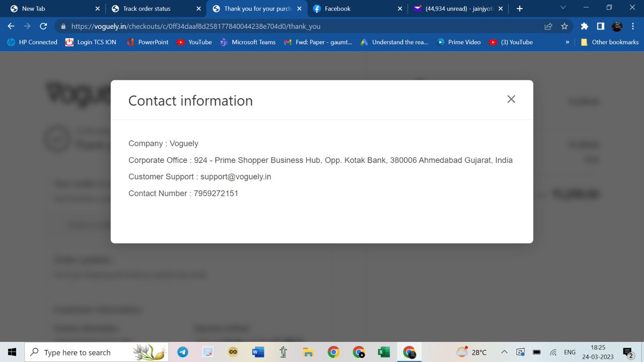Viewport: 644px width, 362px height.
Task: Share this page icon
Action: tap(548, 26)
